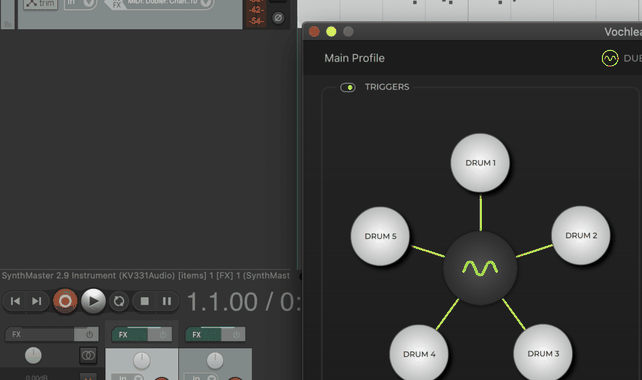
Task: Click the Main Profile label in Dubler
Action: click(x=355, y=58)
